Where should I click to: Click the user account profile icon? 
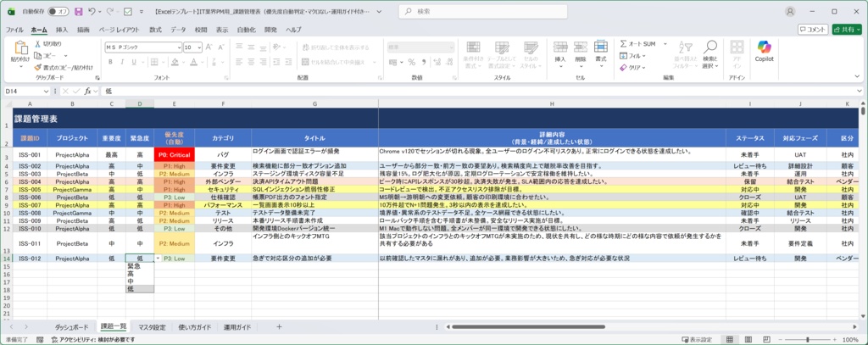[790, 11]
